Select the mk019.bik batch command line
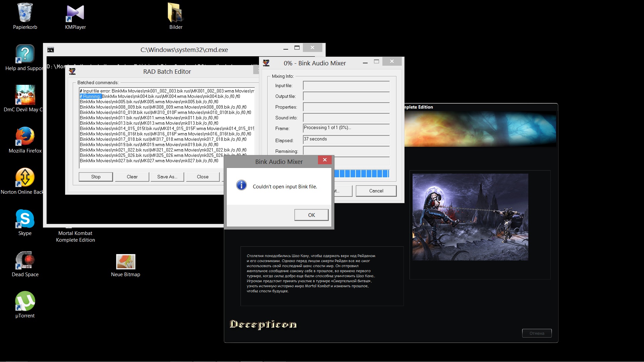 click(149, 144)
